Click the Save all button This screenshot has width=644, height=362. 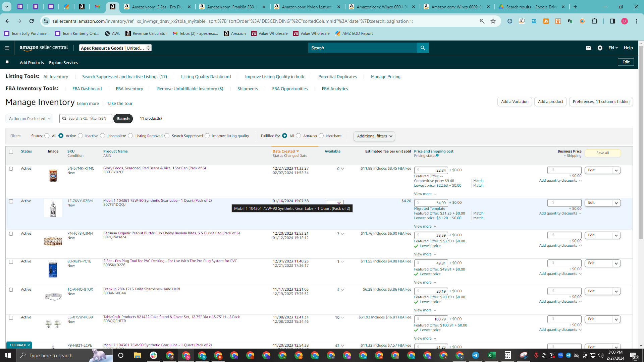602,153
